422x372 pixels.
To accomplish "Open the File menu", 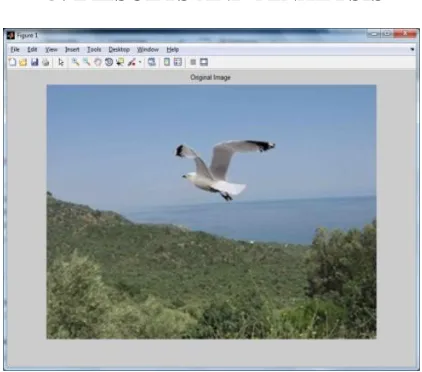I will click(15, 50).
